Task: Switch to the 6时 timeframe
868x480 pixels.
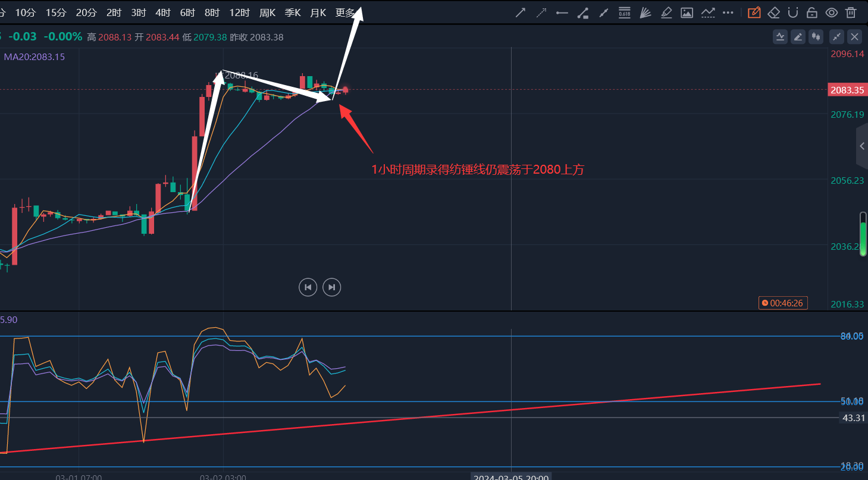Action: [x=187, y=12]
